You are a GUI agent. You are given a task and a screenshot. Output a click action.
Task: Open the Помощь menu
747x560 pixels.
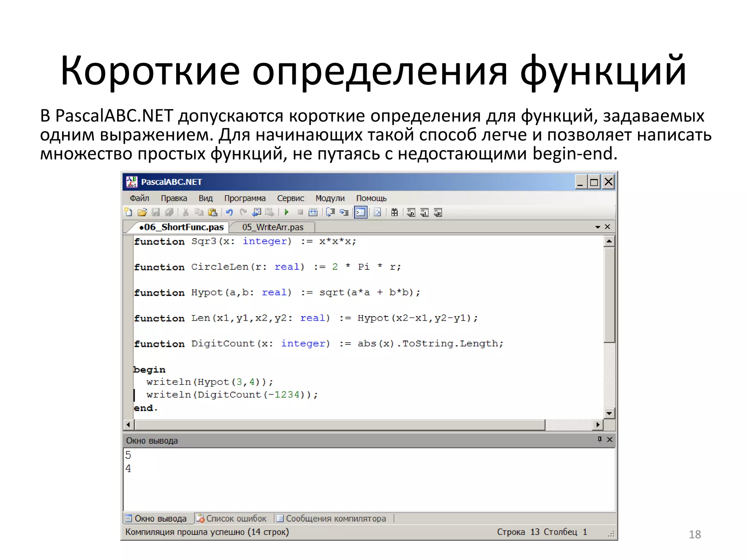371,198
